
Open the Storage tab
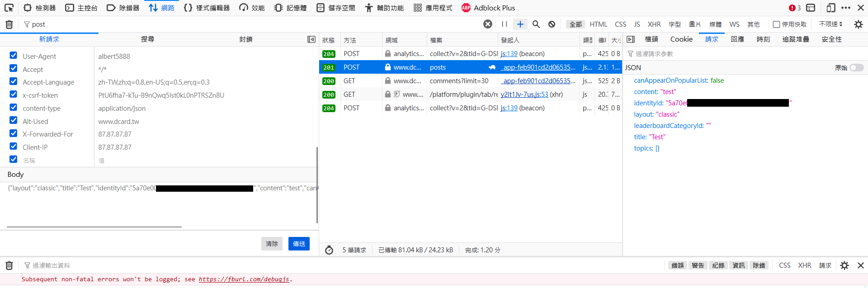(x=335, y=8)
